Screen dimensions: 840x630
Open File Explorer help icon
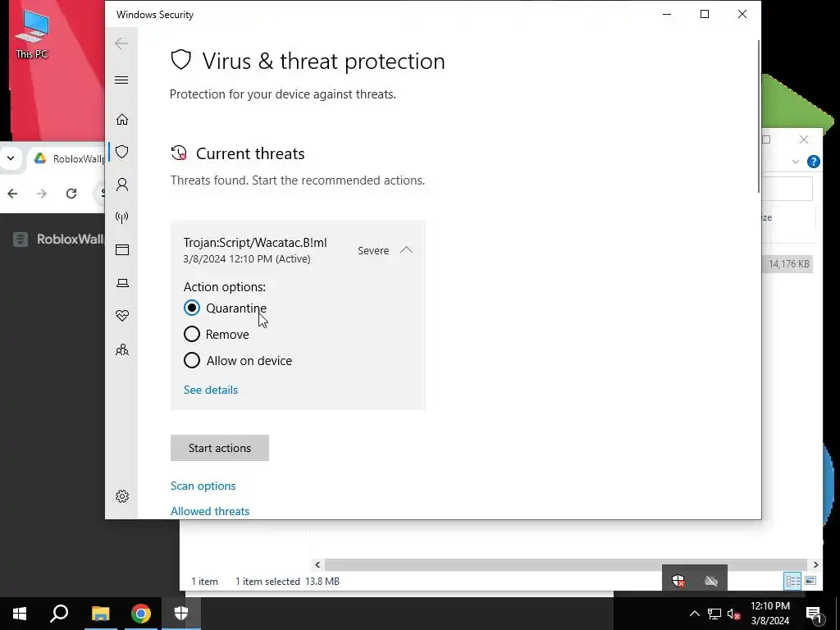point(813,162)
